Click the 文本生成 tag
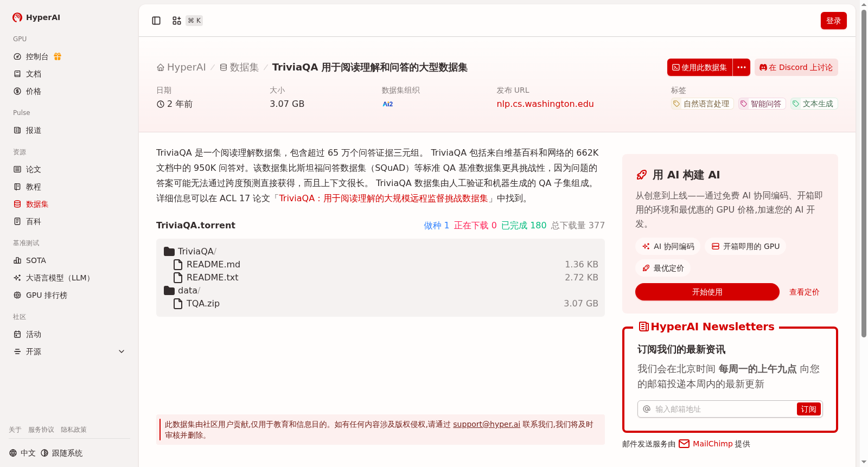This screenshot has height=467, width=868. pyautogui.click(x=814, y=104)
